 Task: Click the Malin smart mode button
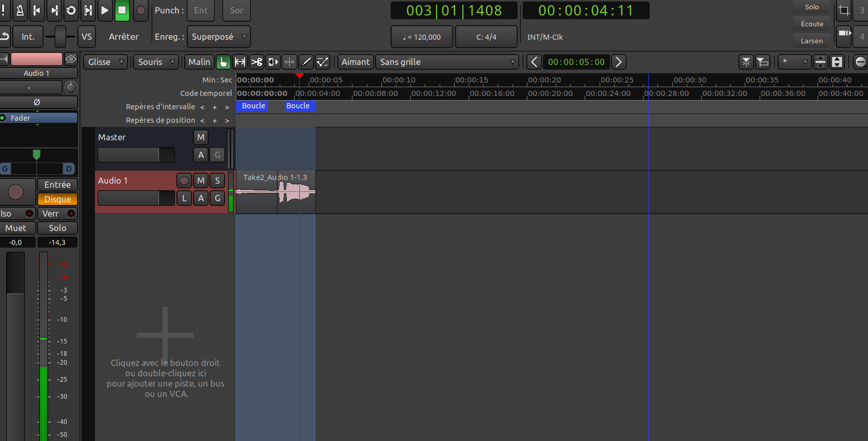[199, 62]
